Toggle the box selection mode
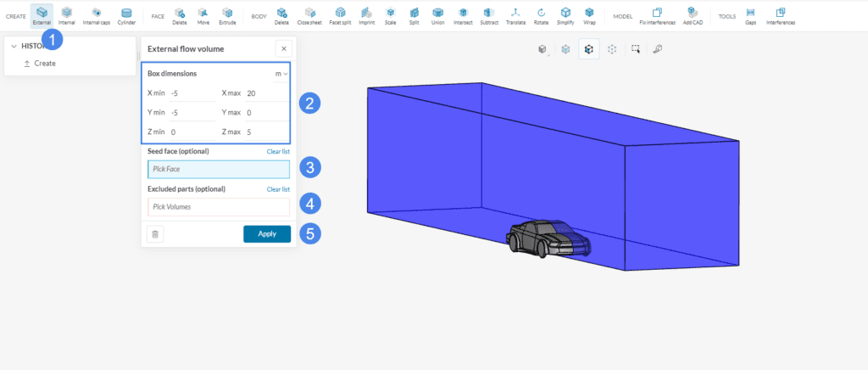The image size is (868, 370). point(636,49)
